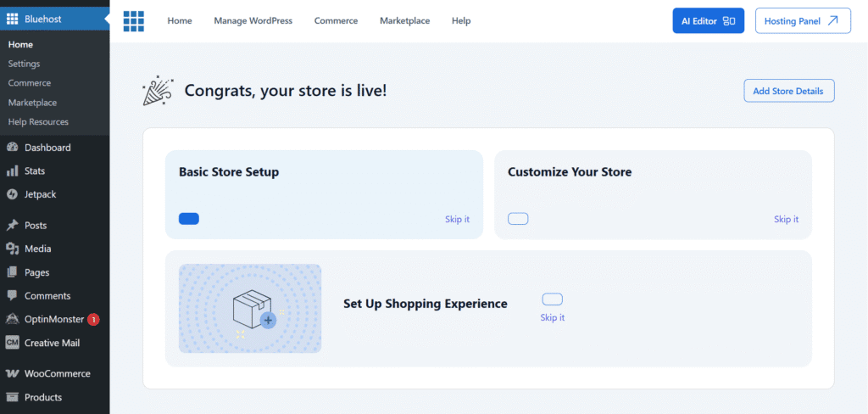Click Add Store Details button
The height and width of the screenshot is (414, 868).
788,91
